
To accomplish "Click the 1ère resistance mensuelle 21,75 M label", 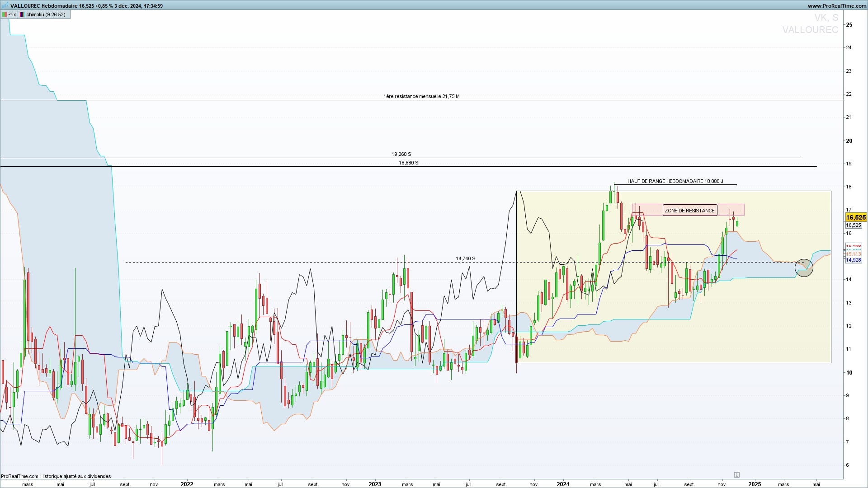I will coord(421,96).
